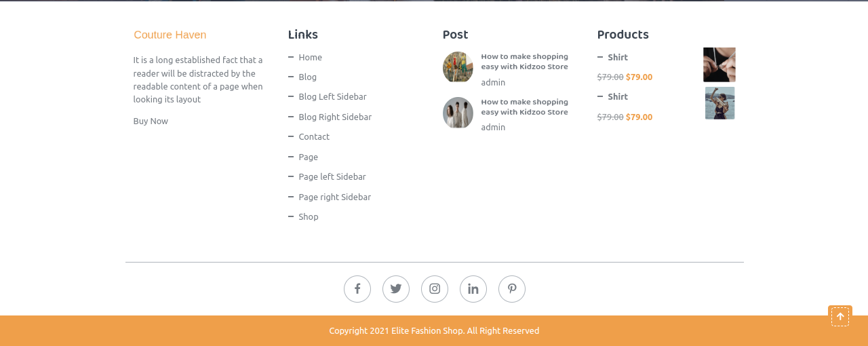The width and height of the screenshot is (868, 346).
Task: Open second Shirt product image
Action: [x=719, y=103]
